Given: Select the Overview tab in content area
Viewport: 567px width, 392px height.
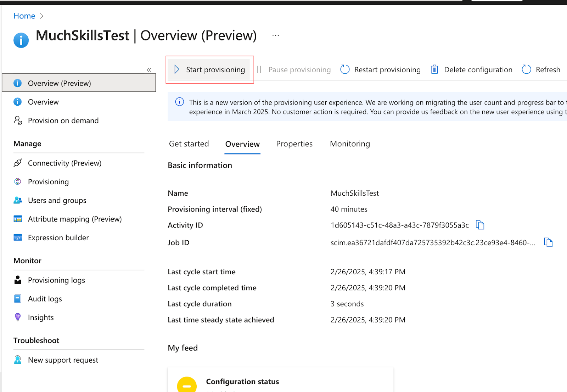Looking at the screenshot, I should (242, 144).
